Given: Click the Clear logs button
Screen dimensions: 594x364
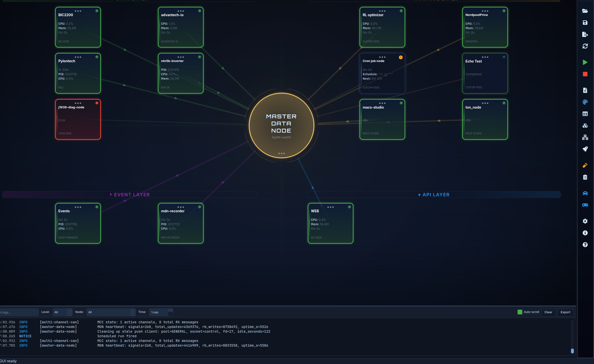Looking at the screenshot, I should pos(548,312).
